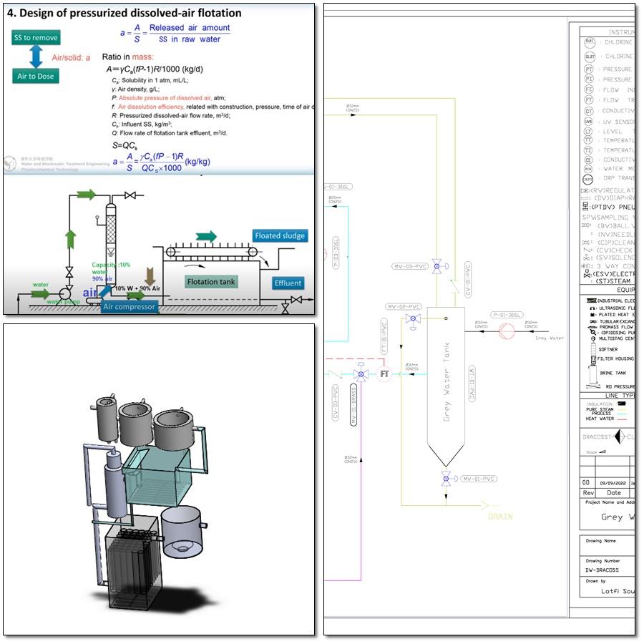This screenshot has width=644, height=644.
Task: Click the three-way valve left of FT
Action: tap(361, 374)
